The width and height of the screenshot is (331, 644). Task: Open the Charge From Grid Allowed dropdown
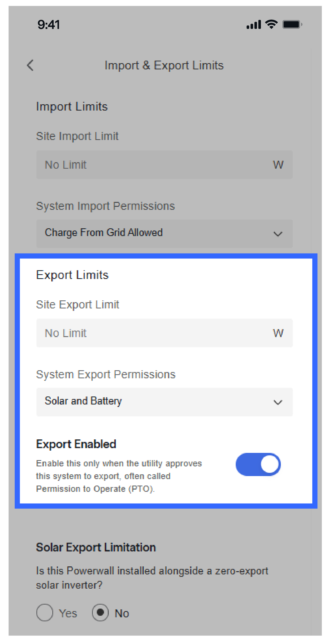[x=150, y=234]
